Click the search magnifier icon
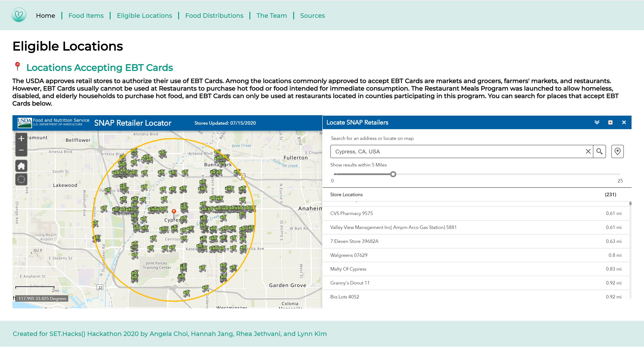644x348 pixels. coord(599,151)
